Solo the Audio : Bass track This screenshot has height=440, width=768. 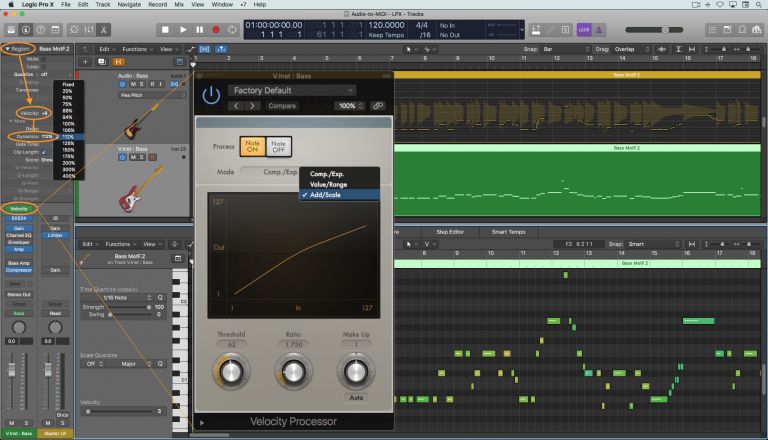(x=142, y=84)
